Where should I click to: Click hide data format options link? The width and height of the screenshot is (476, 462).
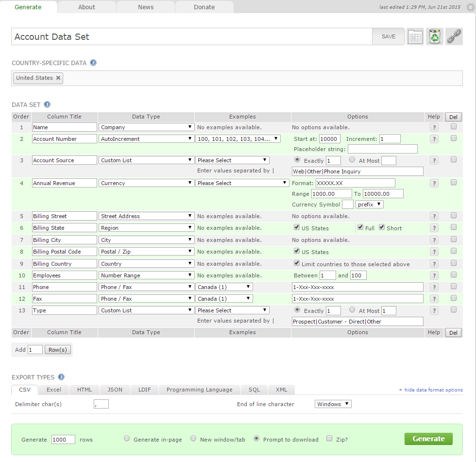431,390
